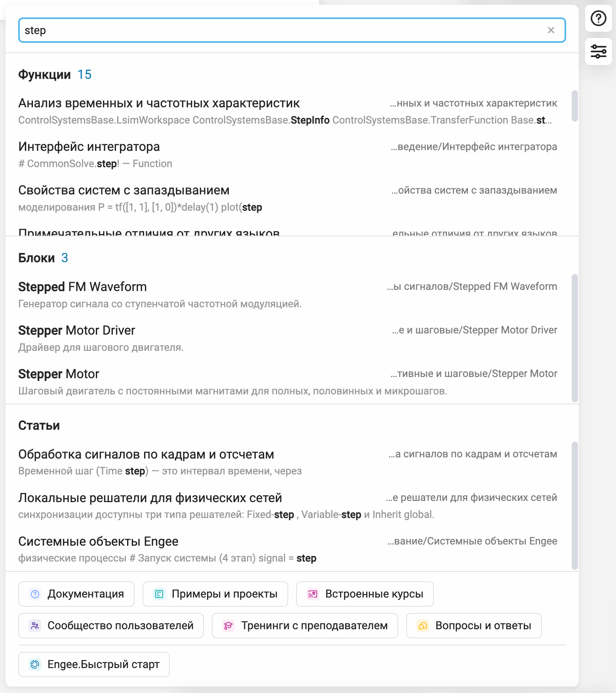Open Обработка сигналов по кадрам article

tap(288, 462)
